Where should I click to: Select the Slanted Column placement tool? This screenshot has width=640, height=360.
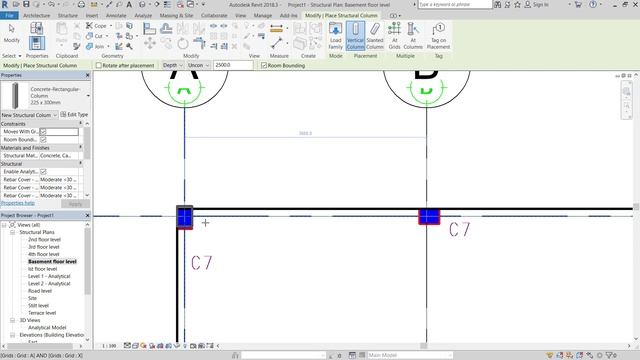pos(375,36)
